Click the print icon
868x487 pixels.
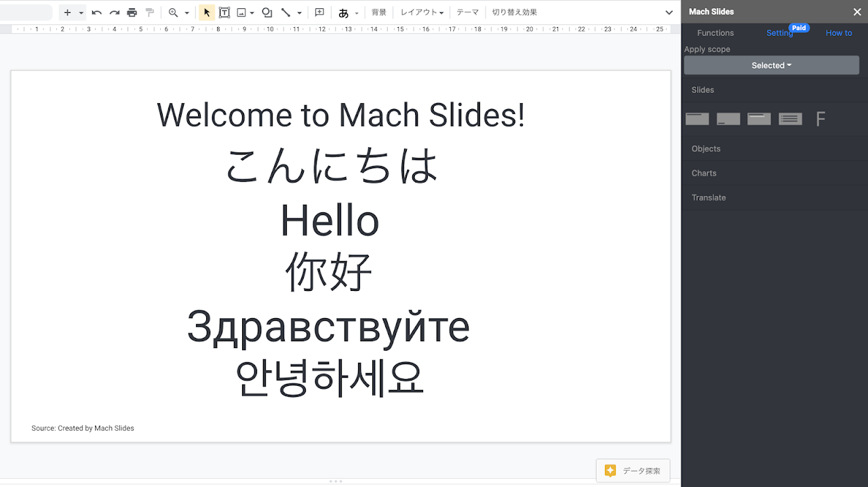pos(132,12)
